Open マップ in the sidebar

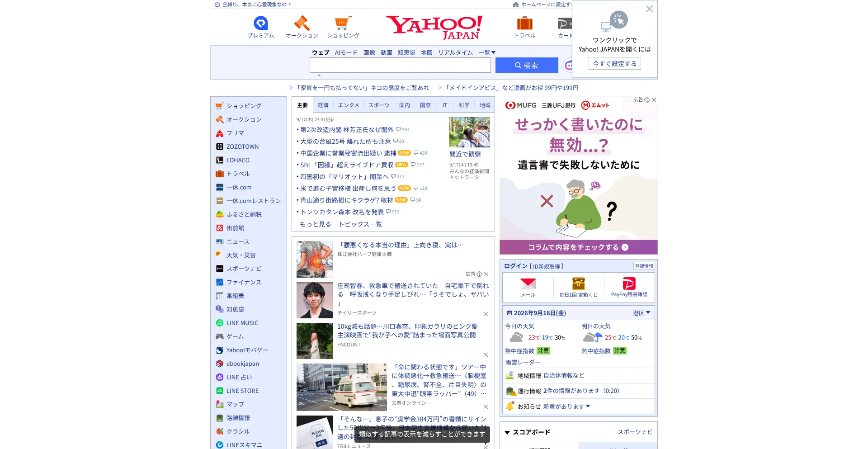[x=235, y=404]
